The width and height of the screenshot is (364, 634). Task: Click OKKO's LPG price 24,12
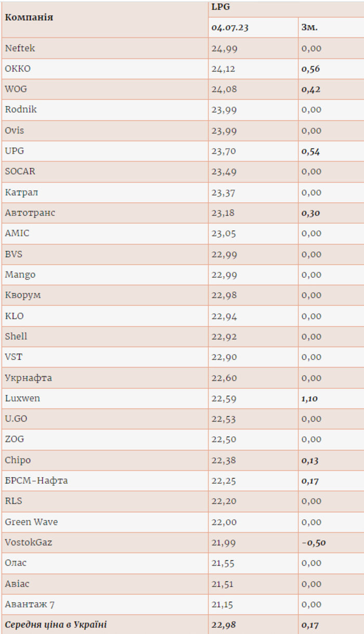pos(224,69)
